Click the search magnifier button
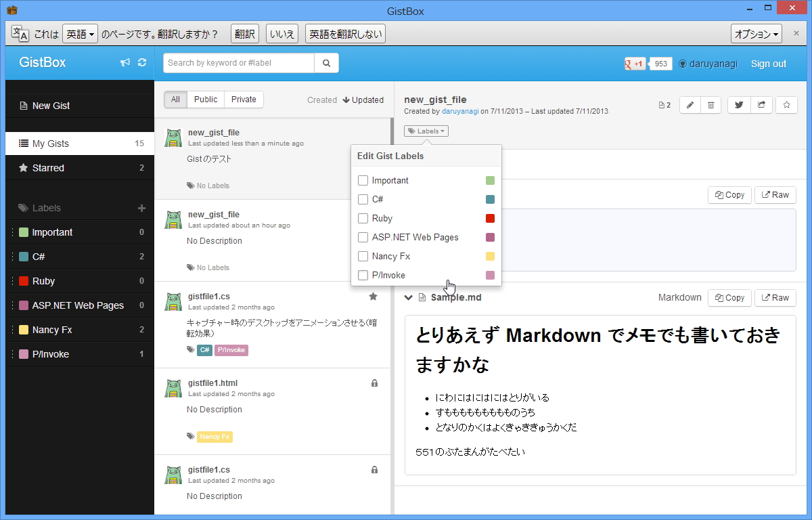The height and width of the screenshot is (520, 812). pyautogui.click(x=326, y=63)
